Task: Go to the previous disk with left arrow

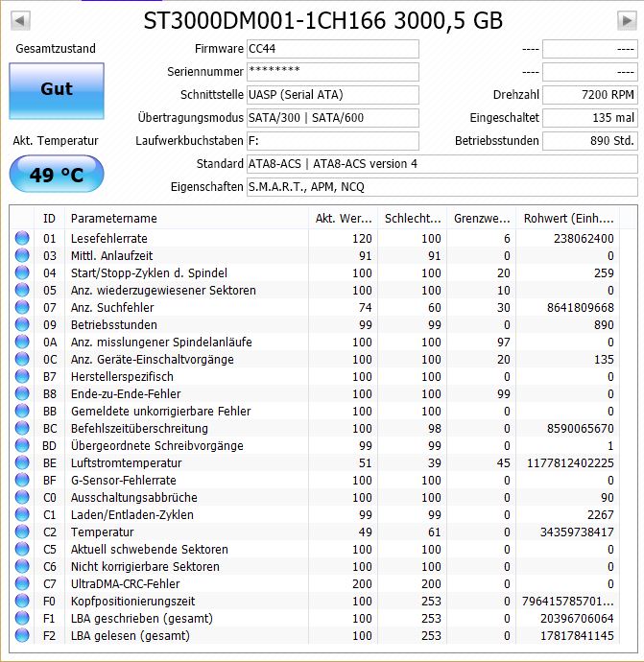Action: coord(20,20)
